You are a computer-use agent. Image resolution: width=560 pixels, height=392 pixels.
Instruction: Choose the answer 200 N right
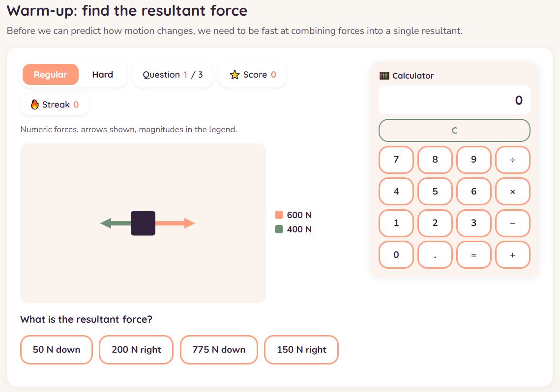click(136, 350)
